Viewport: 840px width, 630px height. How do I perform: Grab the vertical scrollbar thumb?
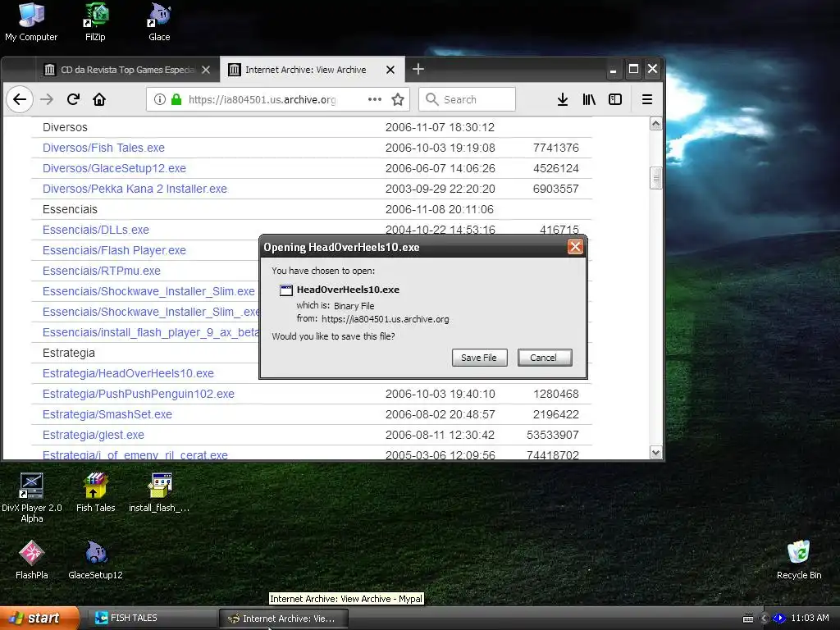tap(655, 178)
